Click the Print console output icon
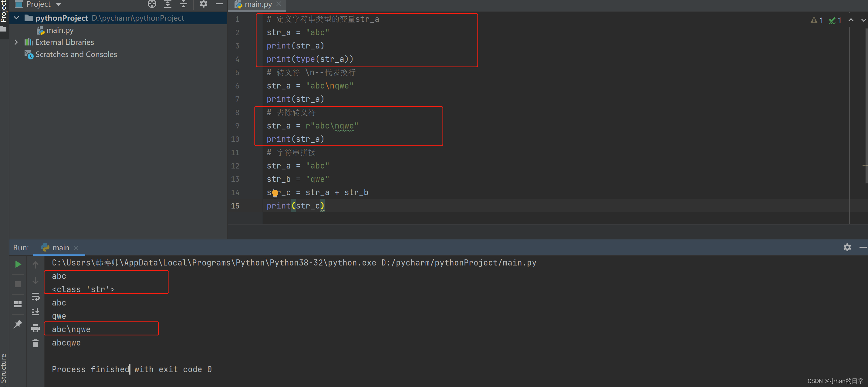Screen dimensions: 868x387 35,328
